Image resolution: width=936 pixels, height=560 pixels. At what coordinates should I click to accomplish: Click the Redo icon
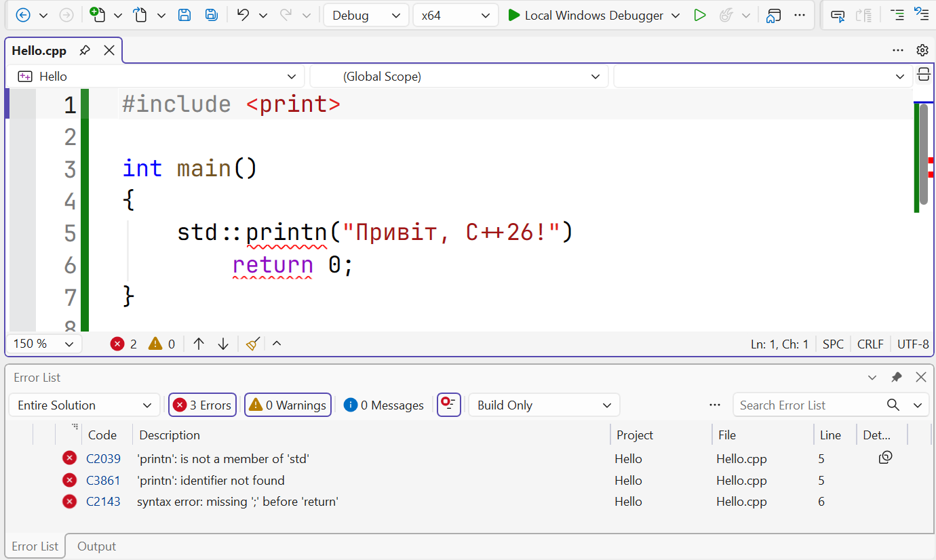[286, 15]
